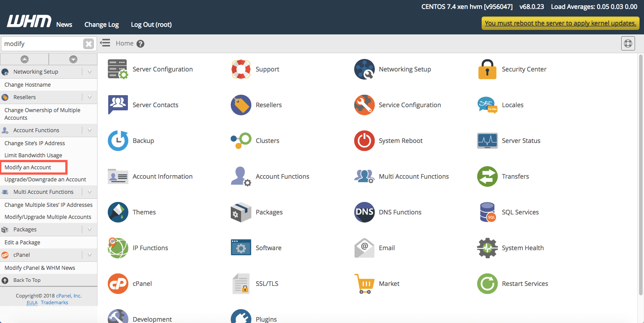Open the Market shopping cart icon

coord(364,284)
